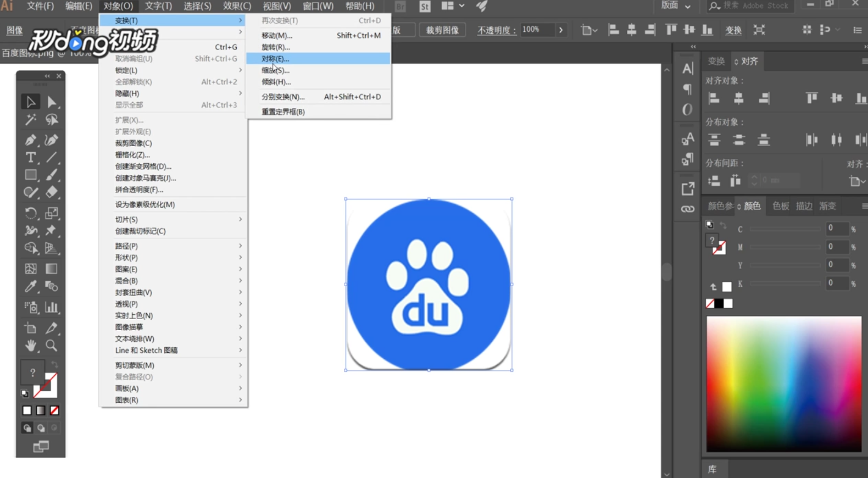Choose 旋转(R)... from transform submenu
The height and width of the screenshot is (478, 868).
pos(318,47)
